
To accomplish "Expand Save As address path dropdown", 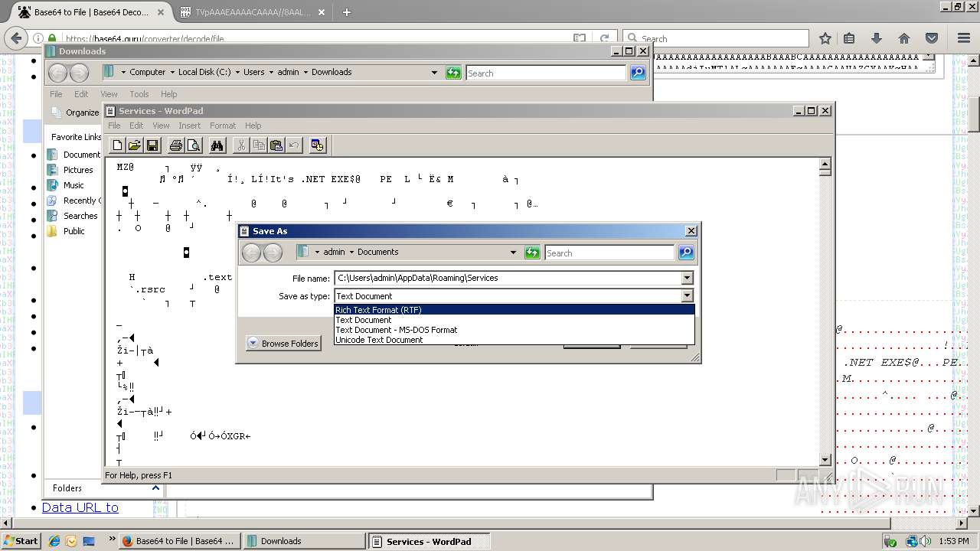I will 513,253.
